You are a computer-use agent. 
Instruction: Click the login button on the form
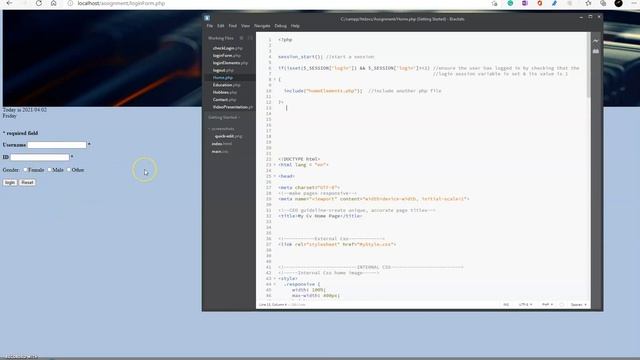[x=10, y=182]
